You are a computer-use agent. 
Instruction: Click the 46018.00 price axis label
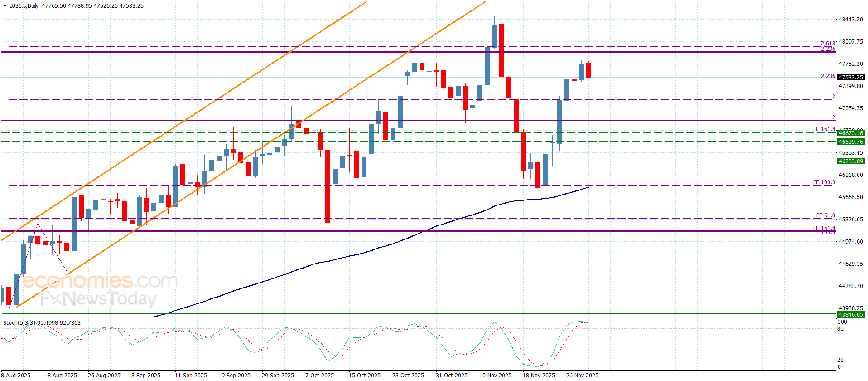click(x=851, y=175)
